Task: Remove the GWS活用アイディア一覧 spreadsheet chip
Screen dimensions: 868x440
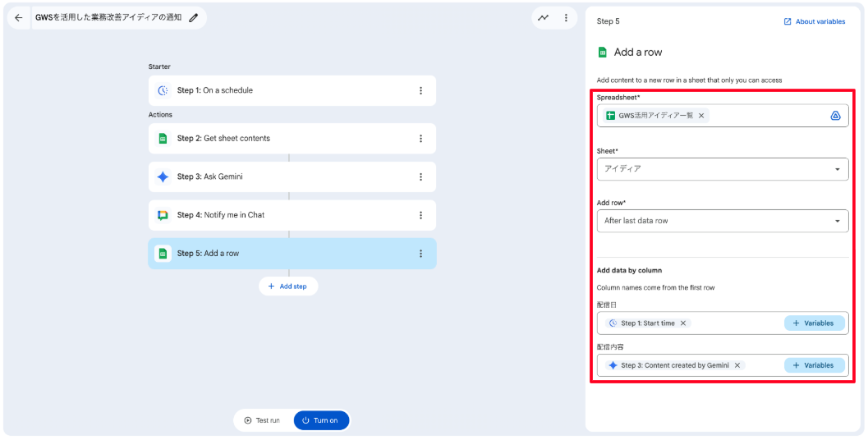Action: point(701,116)
